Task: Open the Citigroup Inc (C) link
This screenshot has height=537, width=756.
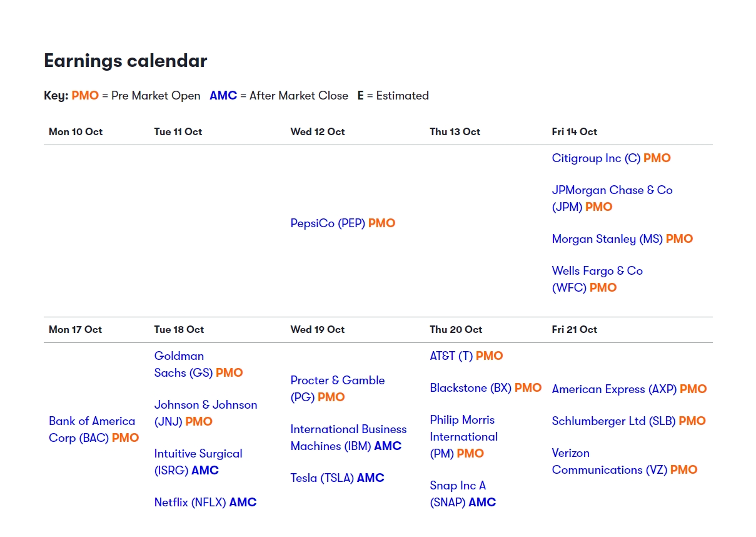Action: point(596,158)
